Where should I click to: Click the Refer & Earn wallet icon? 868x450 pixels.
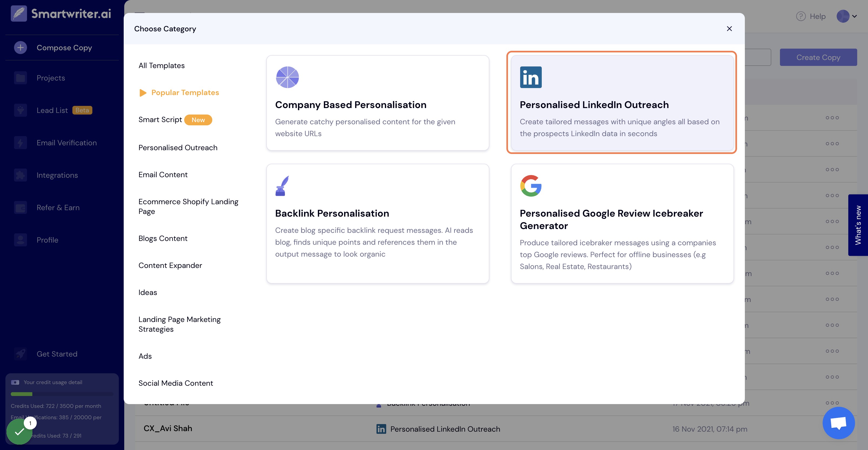click(21, 207)
